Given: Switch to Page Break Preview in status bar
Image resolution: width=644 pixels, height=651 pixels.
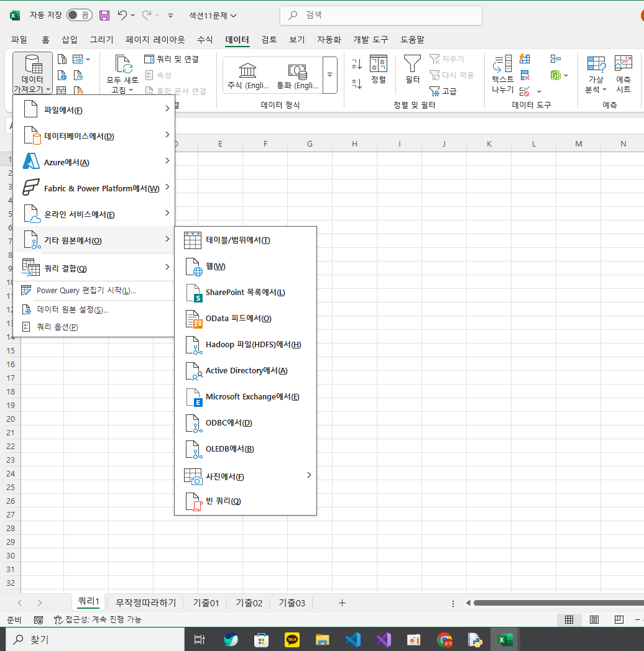Looking at the screenshot, I should click(x=619, y=619).
